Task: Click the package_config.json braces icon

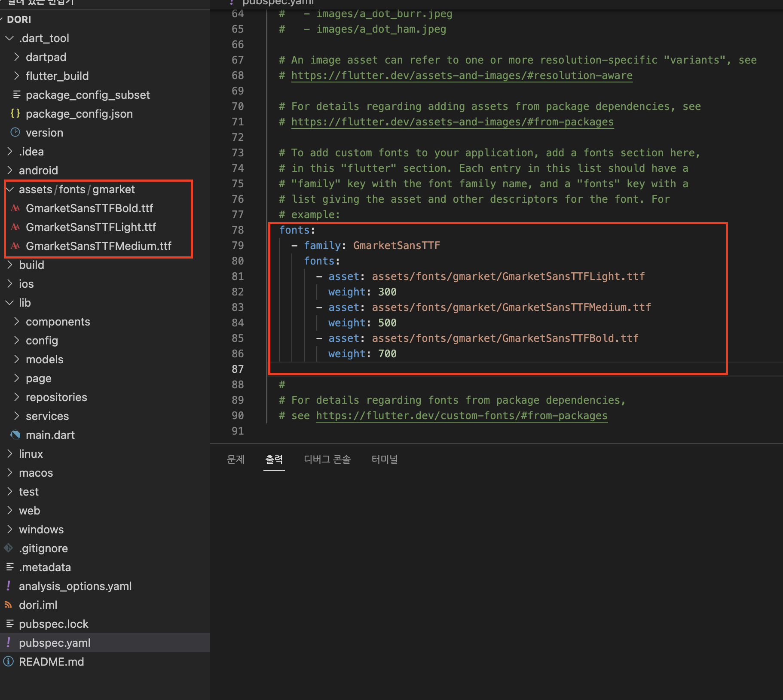Action: click(x=15, y=113)
